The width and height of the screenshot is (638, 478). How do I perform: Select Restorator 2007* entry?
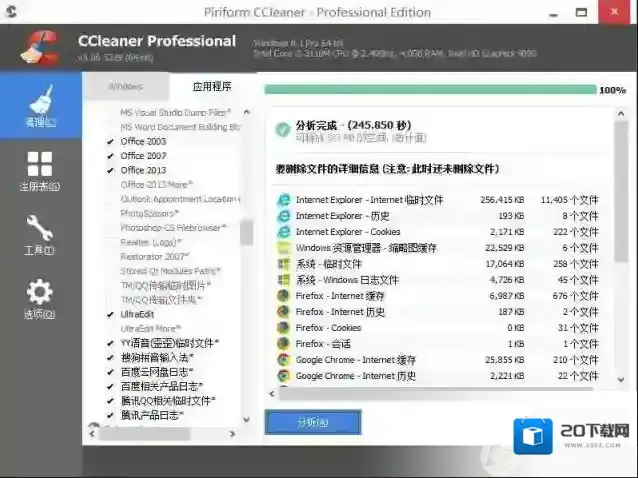[155, 257]
